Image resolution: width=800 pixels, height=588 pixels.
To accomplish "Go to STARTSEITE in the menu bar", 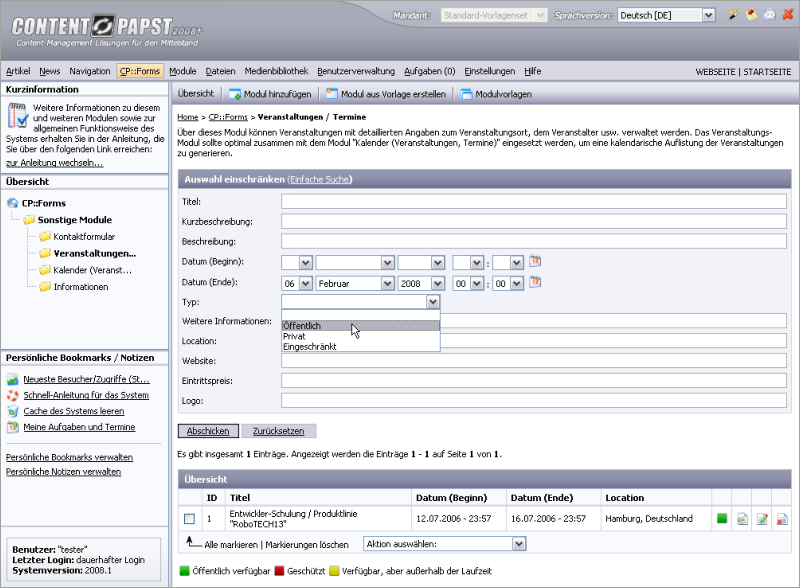I will 767,72.
